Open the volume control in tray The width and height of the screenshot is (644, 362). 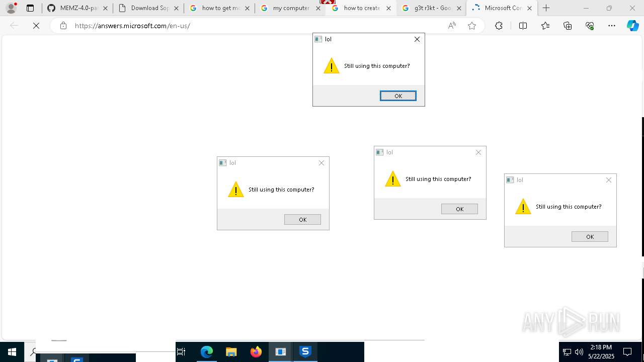[x=579, y=352]
